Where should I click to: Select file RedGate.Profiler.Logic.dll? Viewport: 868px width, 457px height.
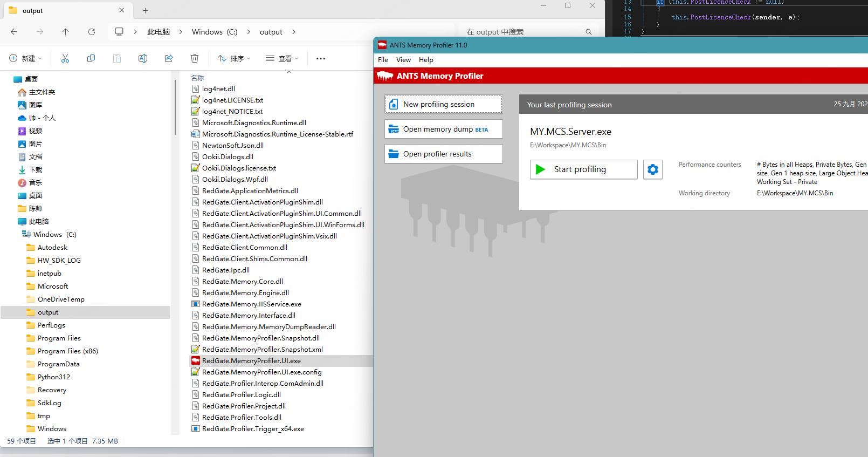pos(241,395)
